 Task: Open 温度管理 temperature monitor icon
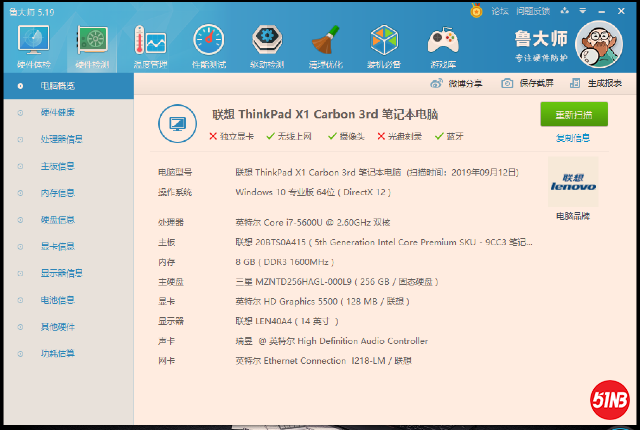(151, 44)
